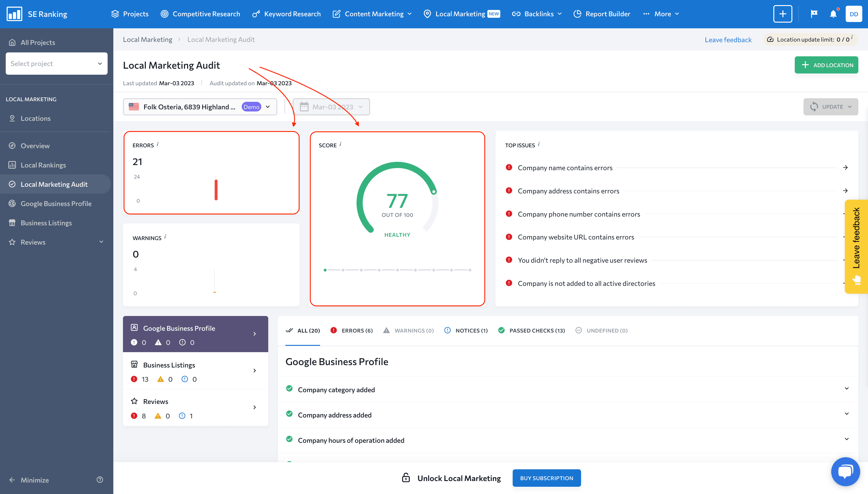Click the plus icon in header

[782, 14]
